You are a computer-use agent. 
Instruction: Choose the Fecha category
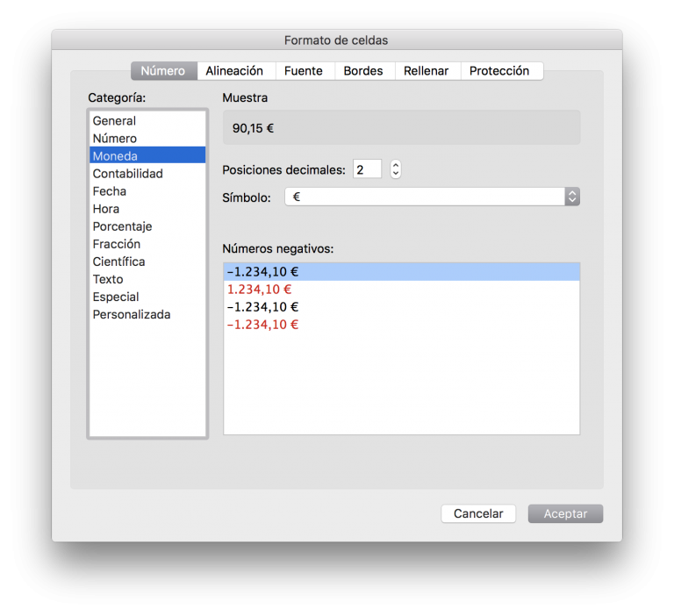[x=147, y=191]
